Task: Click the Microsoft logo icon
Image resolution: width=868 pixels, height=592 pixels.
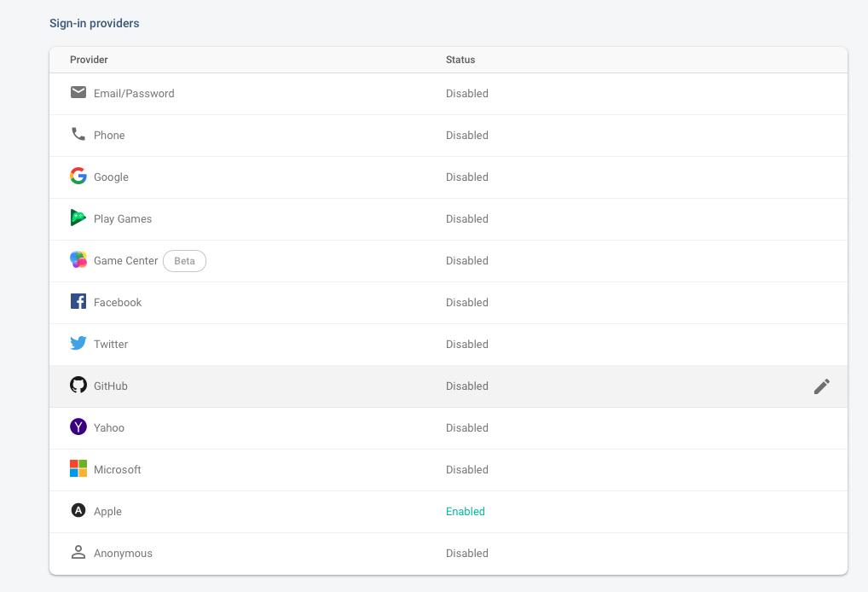Action: [78, 468]
